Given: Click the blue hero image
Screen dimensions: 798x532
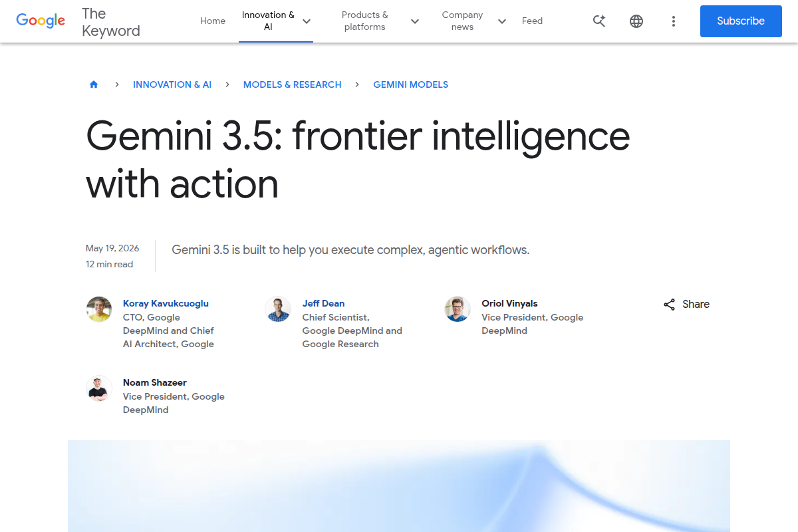Looking at the screenshot, I should pyautogui.click(x=399, y=486).
